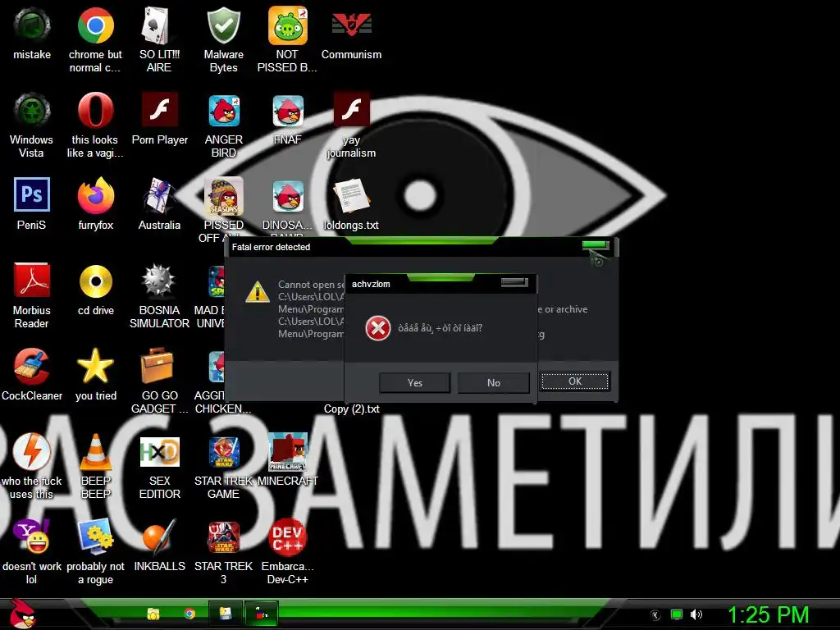
Task: Click the 'Australia' spider solitaire icon
Action: [x=159, y=195]
